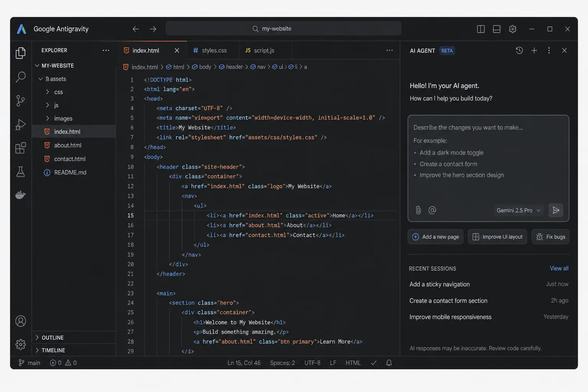Open editor tab bar more actions ellipsis
This screenshot has height=392, width=588.
coord(390,51)
